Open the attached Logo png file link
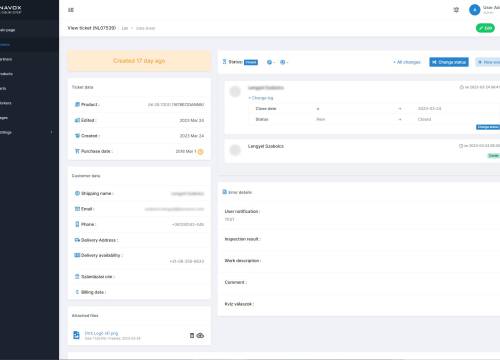 tap(101, 333)
